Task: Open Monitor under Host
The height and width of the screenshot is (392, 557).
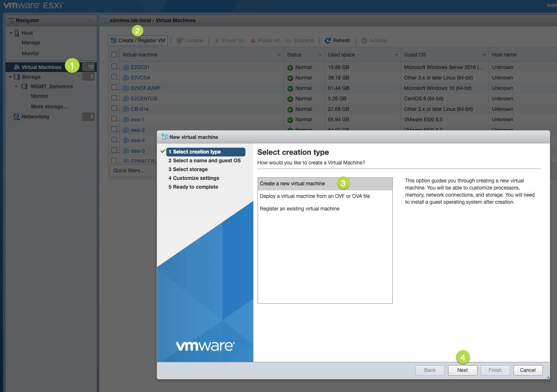Action: (x=31, y=54)
